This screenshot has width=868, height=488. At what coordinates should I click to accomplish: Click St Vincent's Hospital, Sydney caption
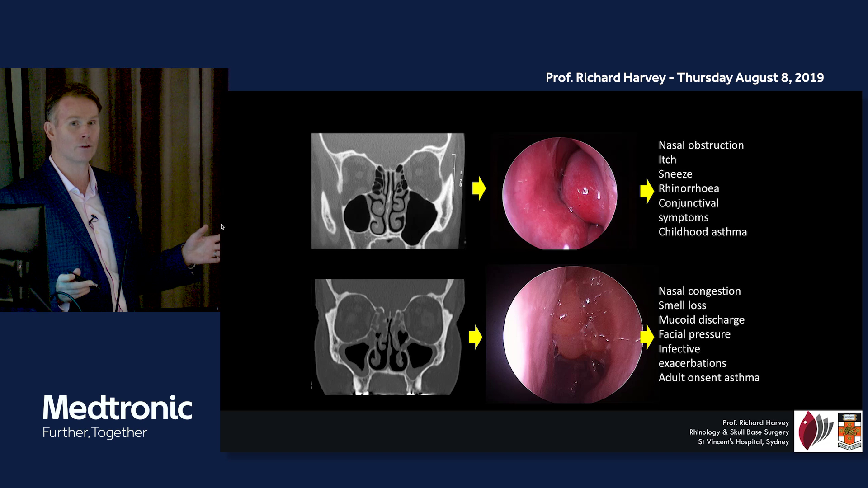click(743, 442)
